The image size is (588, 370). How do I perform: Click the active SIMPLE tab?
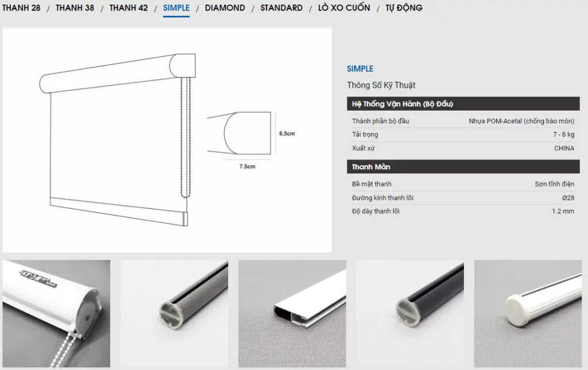[x=176, y=8]
